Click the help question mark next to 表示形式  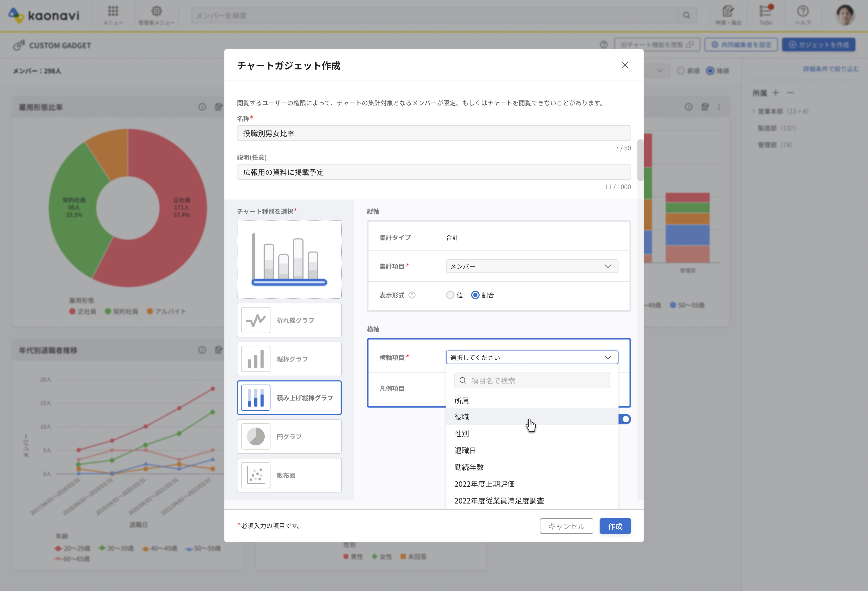point(412,295)
